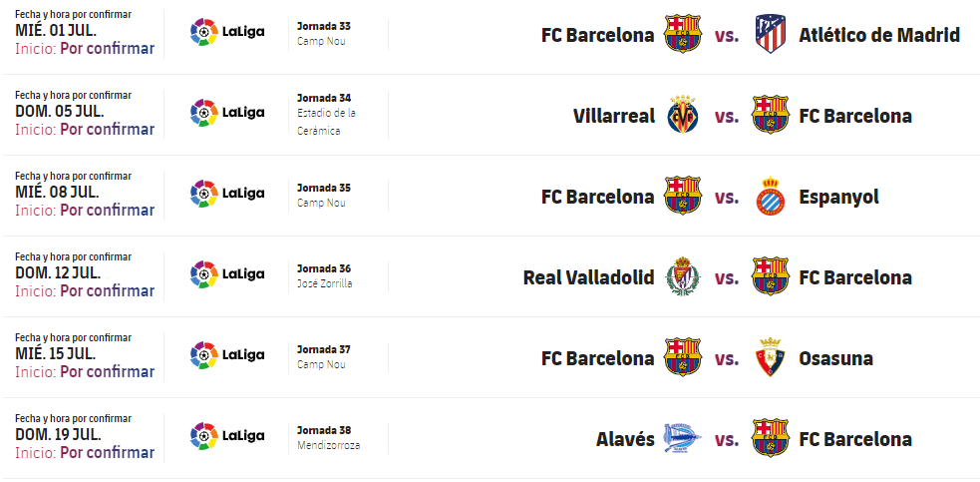
Task: Click the Villarreal club crest
Action: point(683,116)
